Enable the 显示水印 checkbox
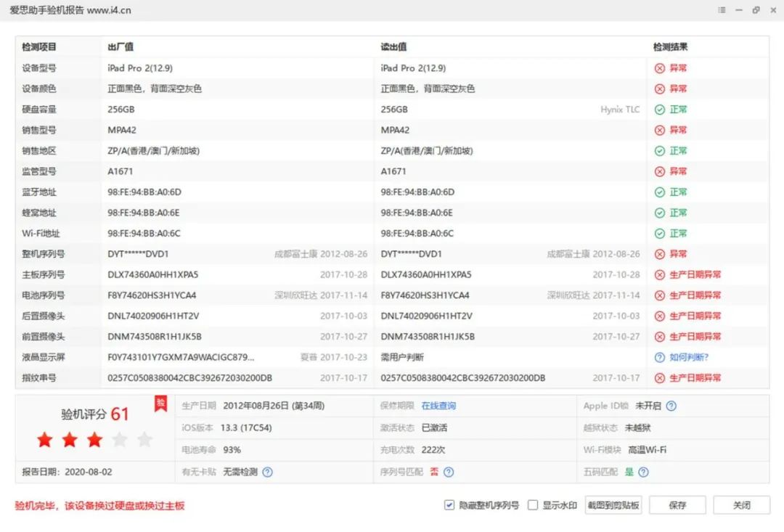 tap(533, 504)
